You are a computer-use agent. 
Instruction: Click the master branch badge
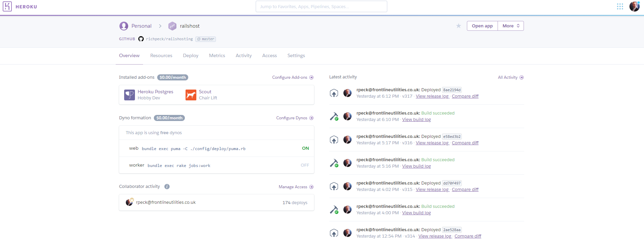coord(205,39)
